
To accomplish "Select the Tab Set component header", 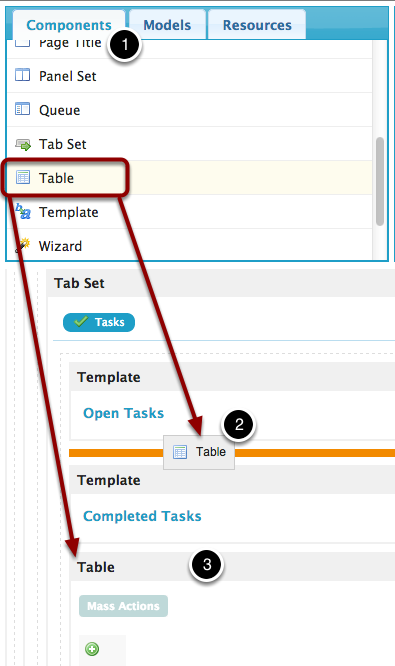I will point(221,283).
